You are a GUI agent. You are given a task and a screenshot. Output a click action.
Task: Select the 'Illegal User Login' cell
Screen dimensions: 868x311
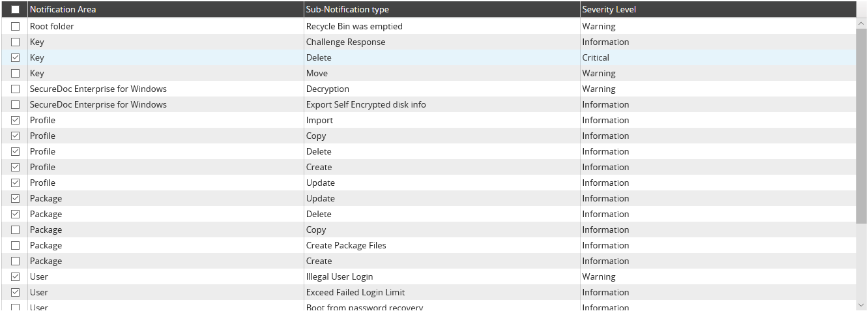(x=442, y=277)
